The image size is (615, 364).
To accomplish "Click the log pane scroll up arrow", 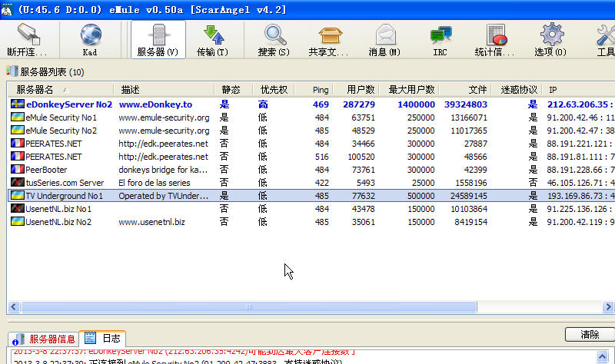I will (603, 356).
